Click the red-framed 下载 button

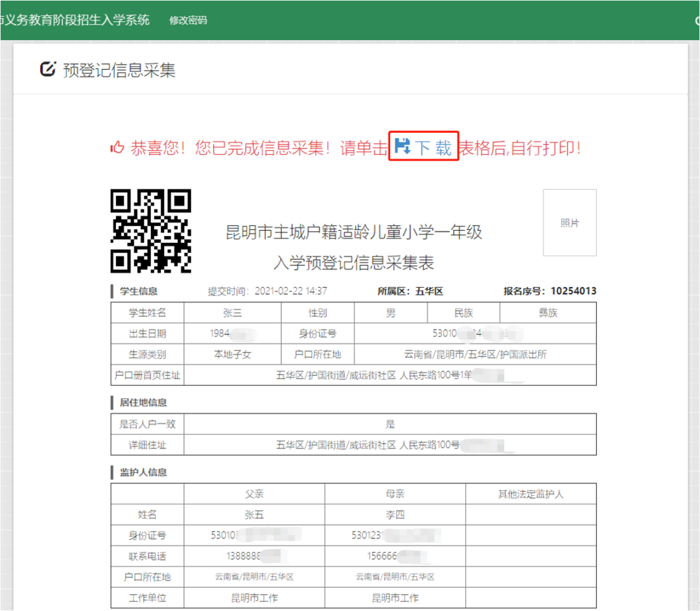423,146
